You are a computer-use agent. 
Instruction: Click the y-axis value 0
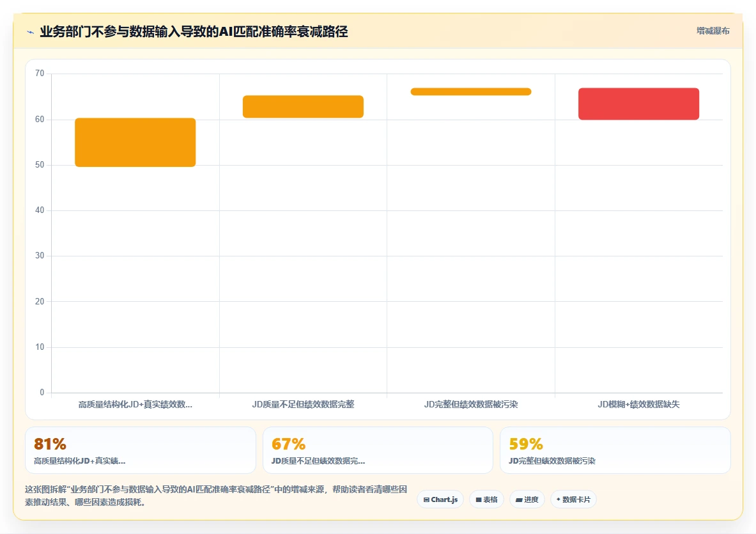[42, 392]
